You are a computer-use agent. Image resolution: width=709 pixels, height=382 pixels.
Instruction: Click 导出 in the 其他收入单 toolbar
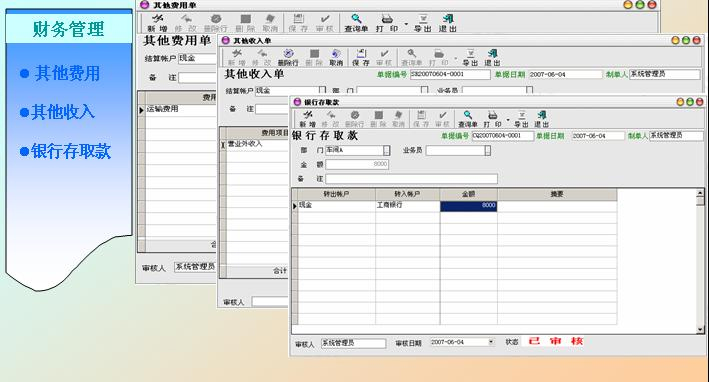point(470,58)
